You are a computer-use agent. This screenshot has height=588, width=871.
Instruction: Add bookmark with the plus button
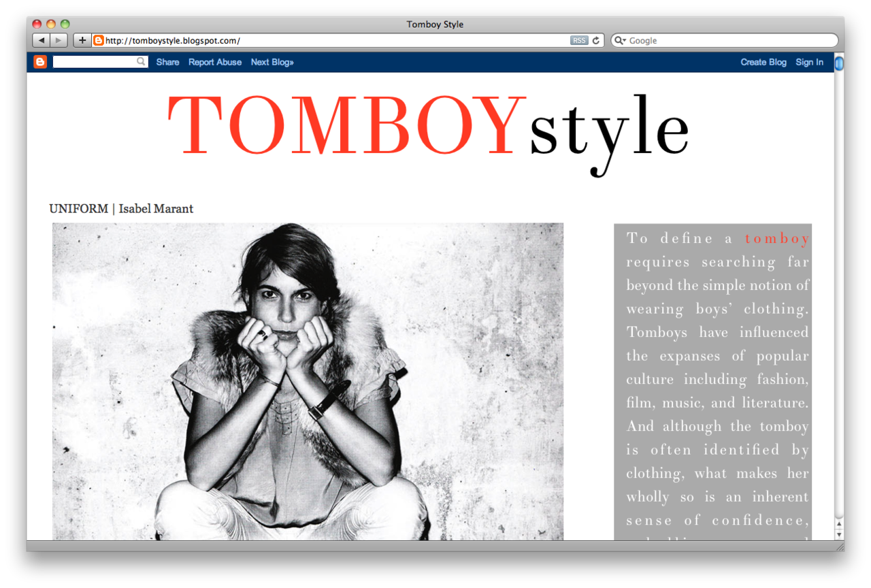click(x=82, y=41)
